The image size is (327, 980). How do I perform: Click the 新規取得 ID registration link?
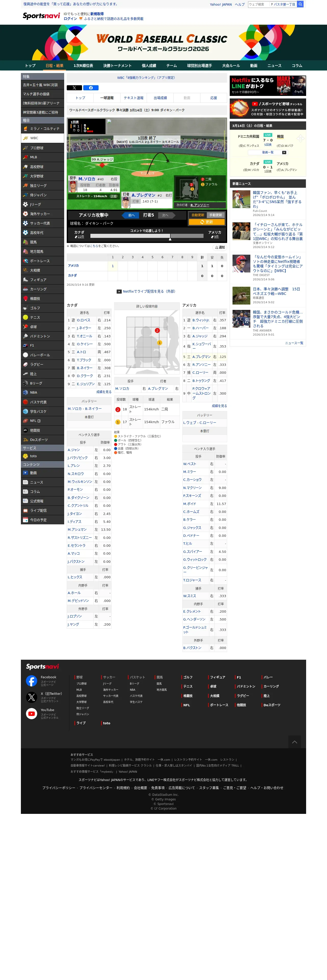97,14
